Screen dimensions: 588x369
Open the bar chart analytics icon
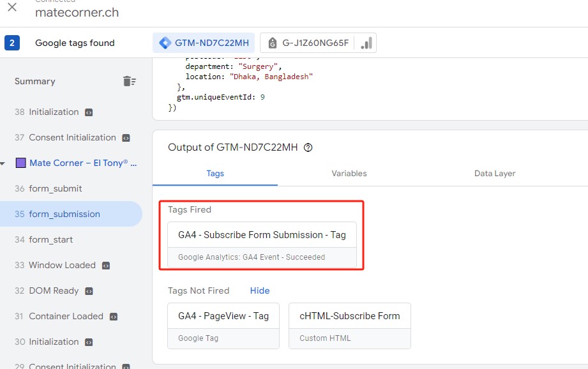tap(366, 43)
